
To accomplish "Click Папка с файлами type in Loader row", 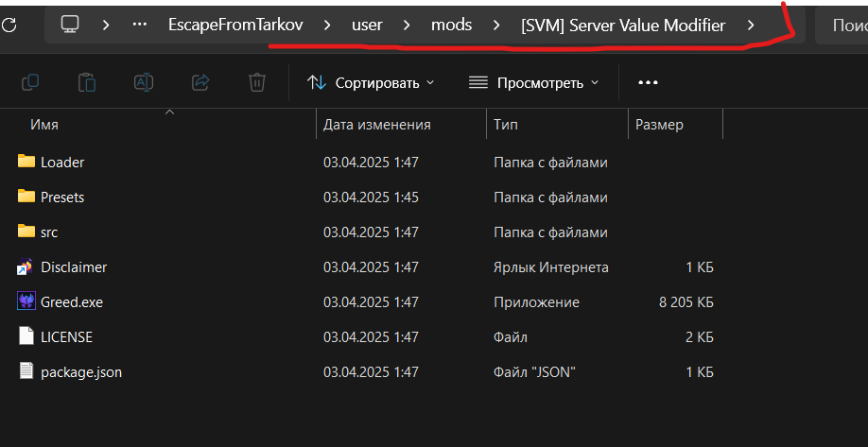I will 550,163.
